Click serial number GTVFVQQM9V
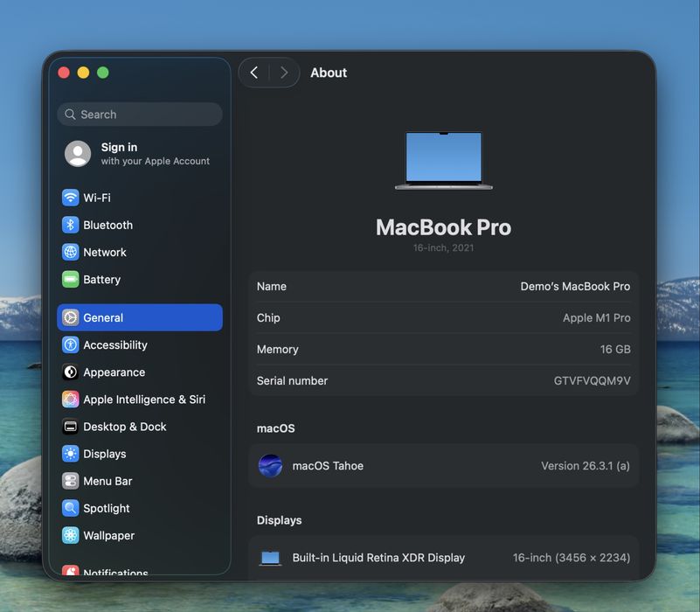Image resolution: width=700 pixels, height=612 pixels. (592, 381)
